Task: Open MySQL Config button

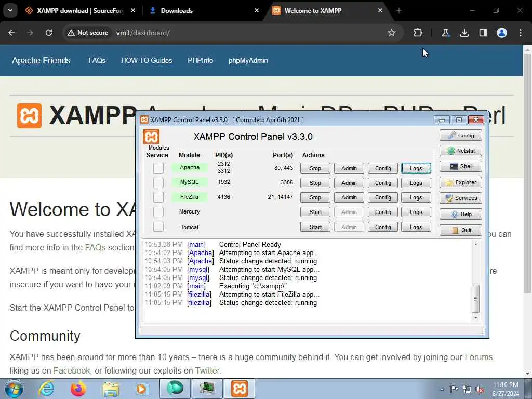Action: [x=383, y=183]
